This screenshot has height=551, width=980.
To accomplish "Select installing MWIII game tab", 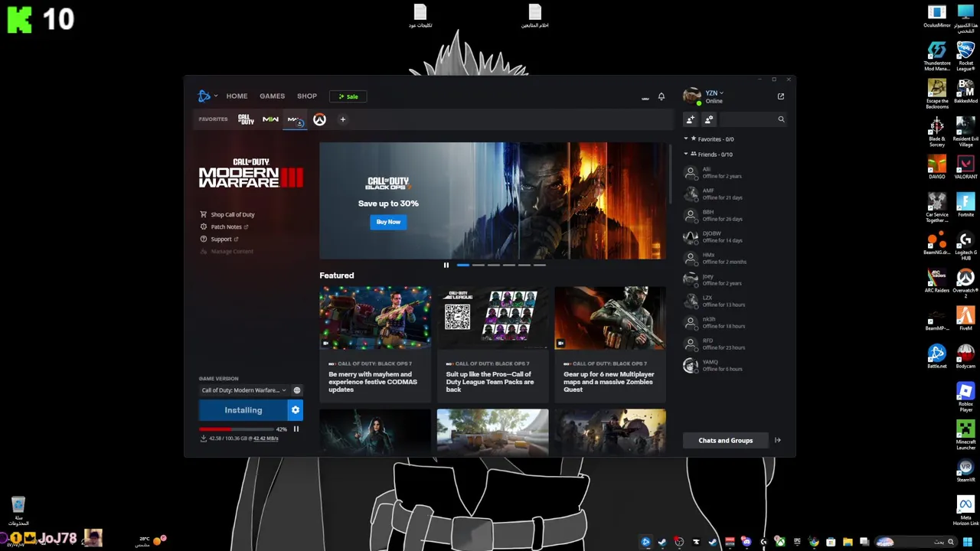I will point(295,119).
